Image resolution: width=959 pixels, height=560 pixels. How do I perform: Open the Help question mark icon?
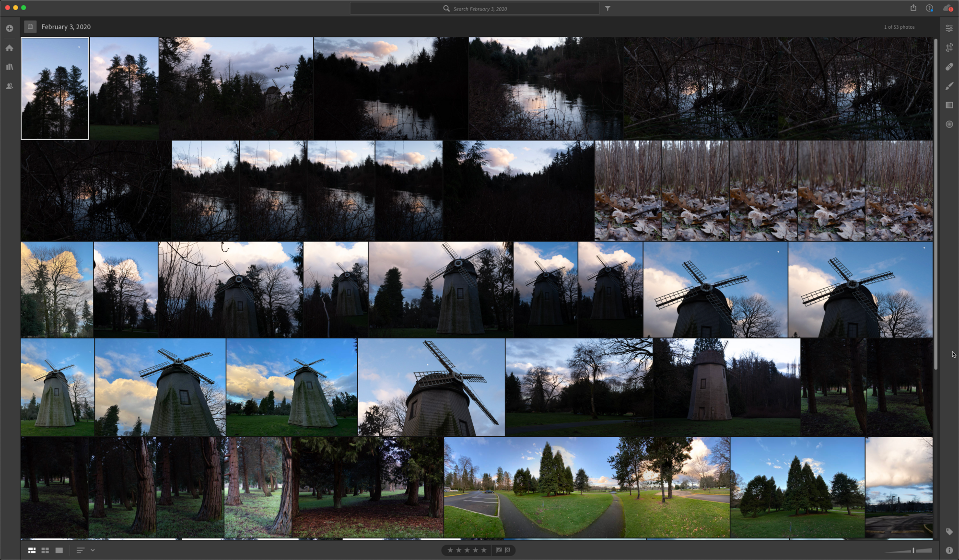(929, 8)
